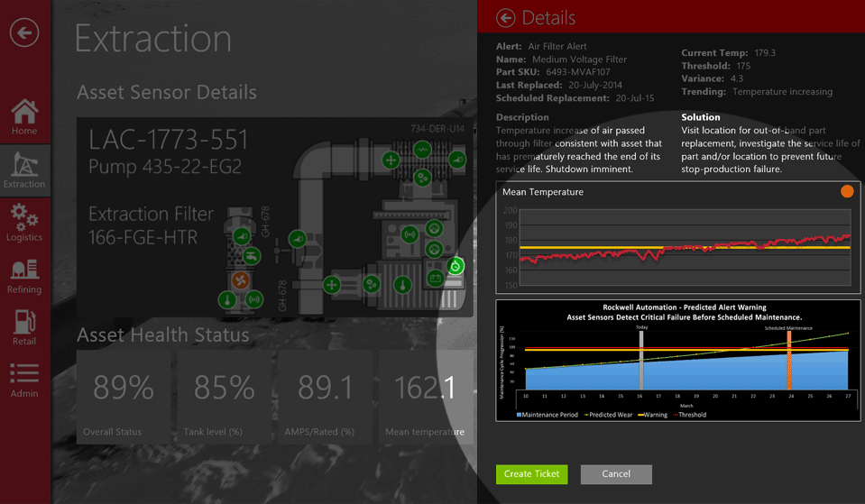Viewport: 865px width, 504px height.
Task: Click the back arrow above the Home icon
Action: pos(24,33)
